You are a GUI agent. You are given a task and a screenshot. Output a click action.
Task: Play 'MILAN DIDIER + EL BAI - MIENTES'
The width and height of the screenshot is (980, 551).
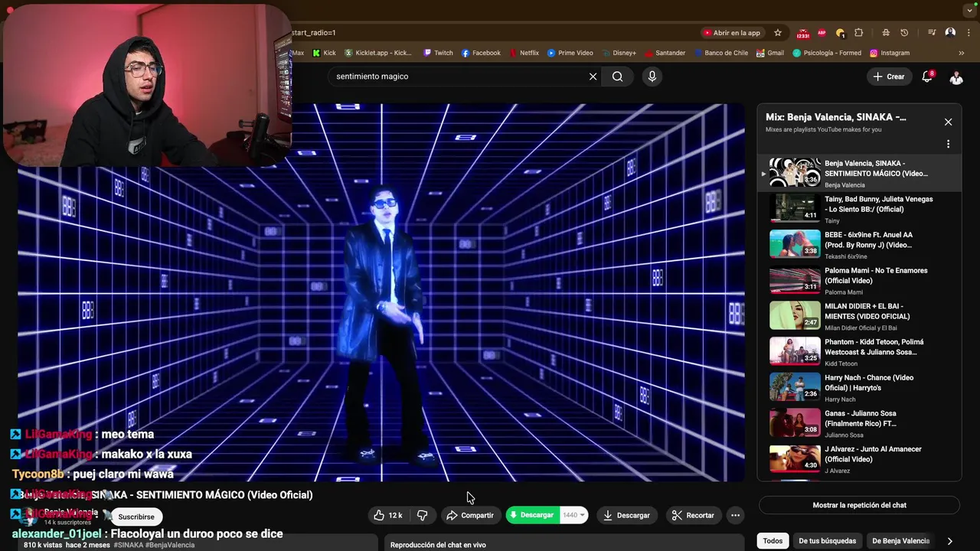(x=859, y=316)
